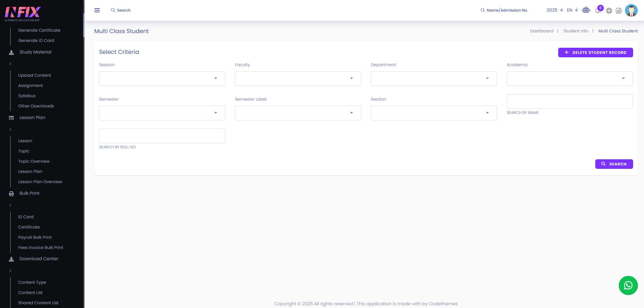Open the Section dropdown
This screenshot has width=644, height=308.
(x=434, y=113)
